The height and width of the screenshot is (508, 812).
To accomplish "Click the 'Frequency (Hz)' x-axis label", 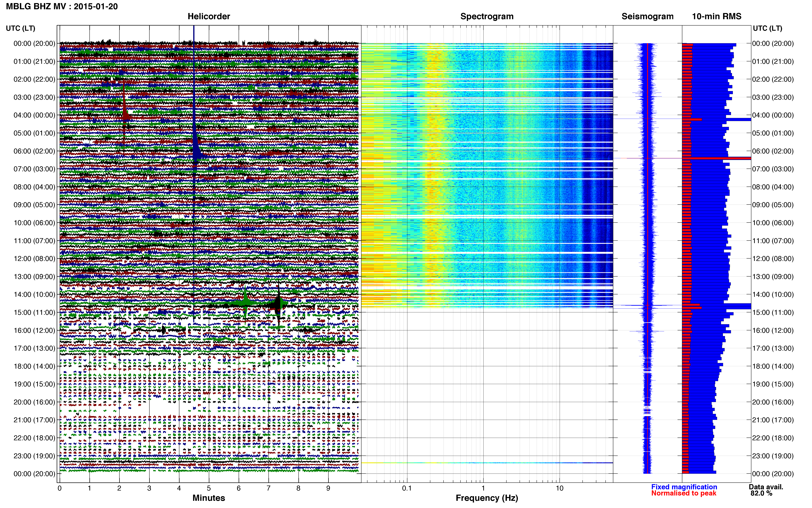I will click(487, 498).
